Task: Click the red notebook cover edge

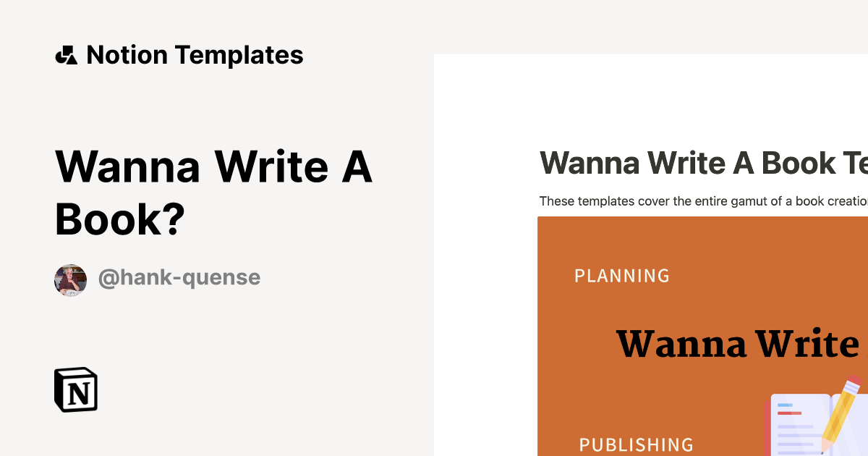Action: coord(767,427)
